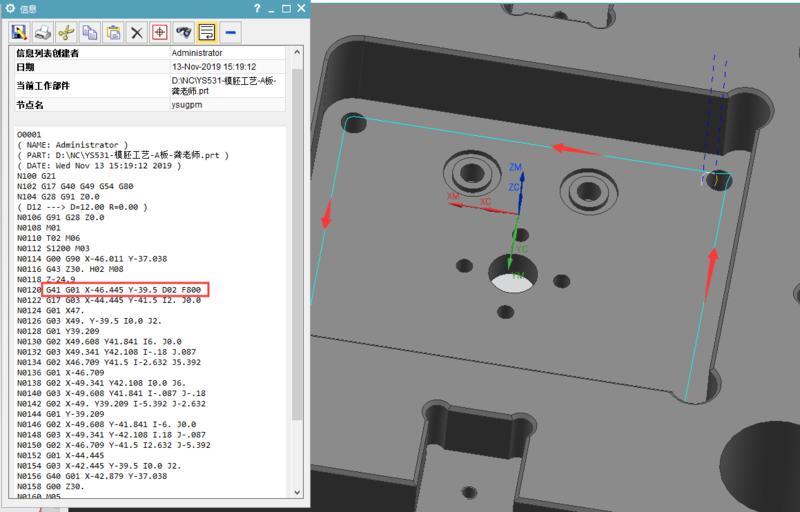Click the ysugpm node name value
800x512 pixels.
pyautogui.click(x=187, y=105)
